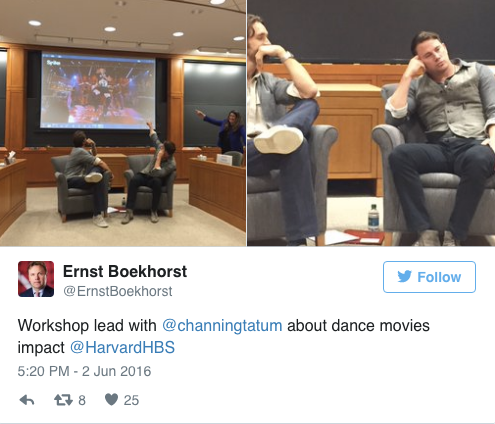The width and height of the screenshot is (495, 424).
Task: Like the tweet with heart icon
Action: [x=111, y=399]
